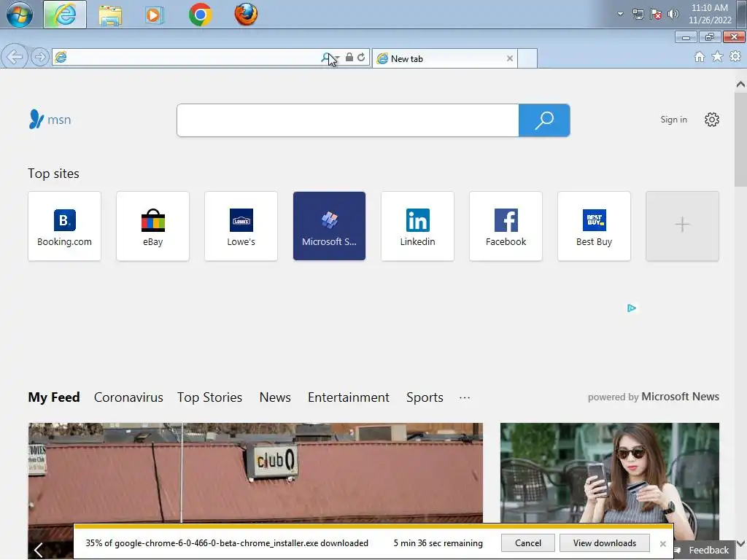Launch Windows Media Player from taskbar
Screen dimensions: 747x560
click(x=154, y=15)
